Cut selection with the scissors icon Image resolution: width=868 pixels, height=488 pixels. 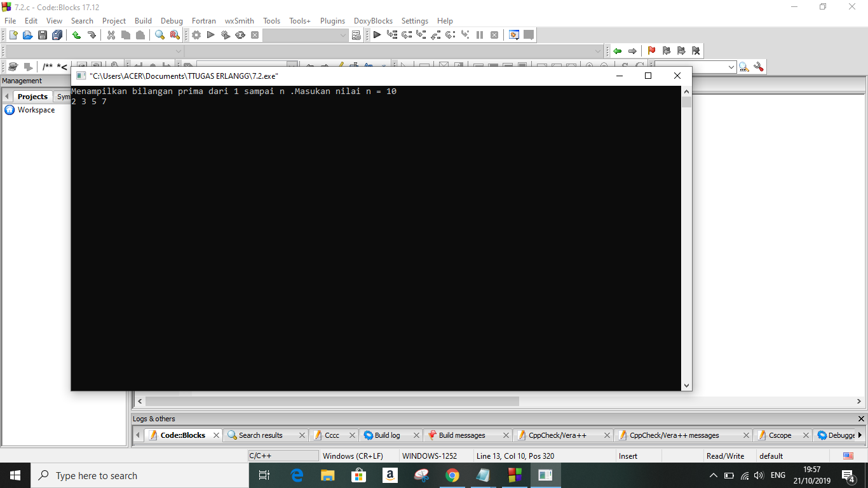(111, 35)
